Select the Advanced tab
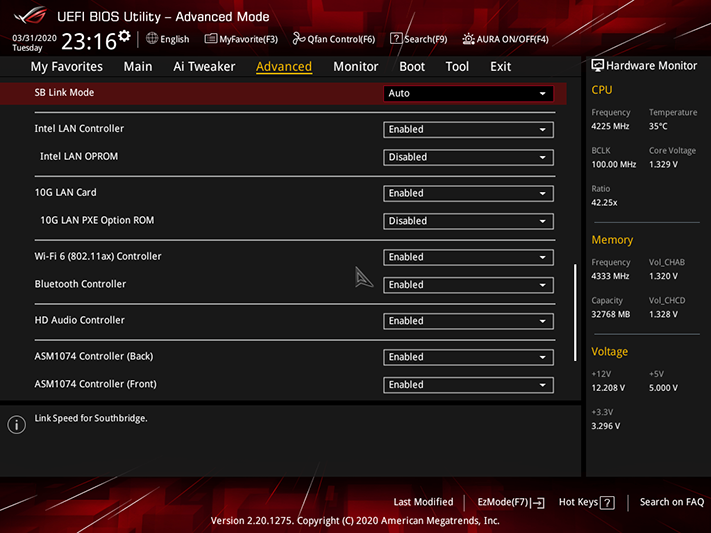The image size is (711, 533). (x=284, y=67)
